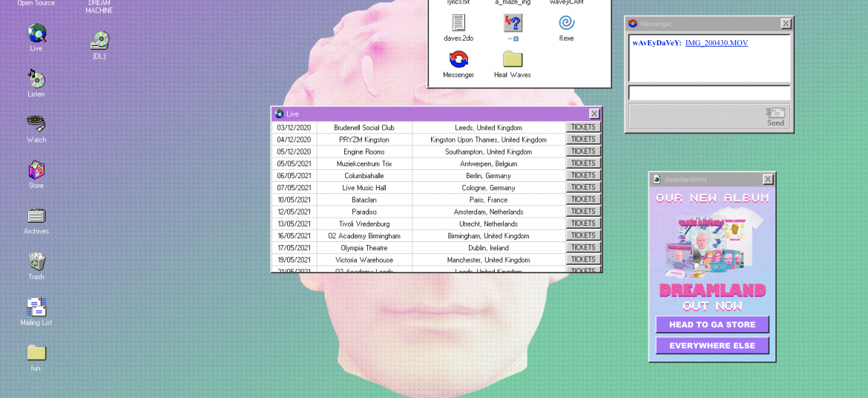Open the IMG_200430.MOV link in Messenger
The height and width of the screenshot is (398, 868).
coord(716,43)
